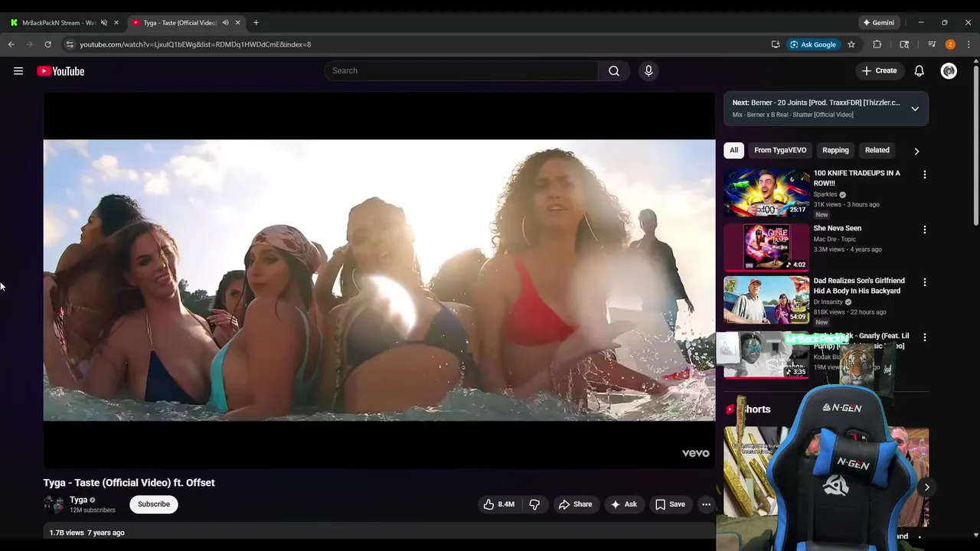The image size is (980, 551).
Task: Bookmark this page with star icon
Action: pos(851,44)
